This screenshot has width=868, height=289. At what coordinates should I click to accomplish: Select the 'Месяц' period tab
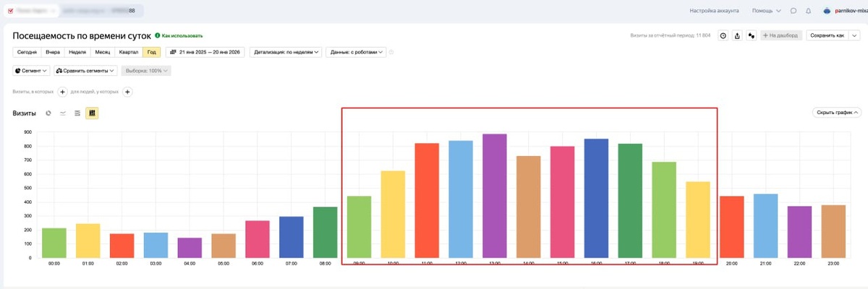103,52
